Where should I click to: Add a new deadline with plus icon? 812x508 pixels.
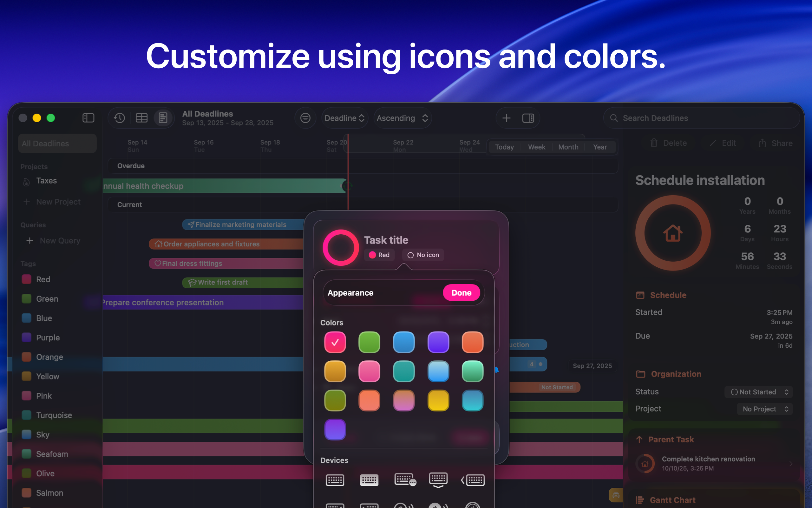(x=506, y=118)
